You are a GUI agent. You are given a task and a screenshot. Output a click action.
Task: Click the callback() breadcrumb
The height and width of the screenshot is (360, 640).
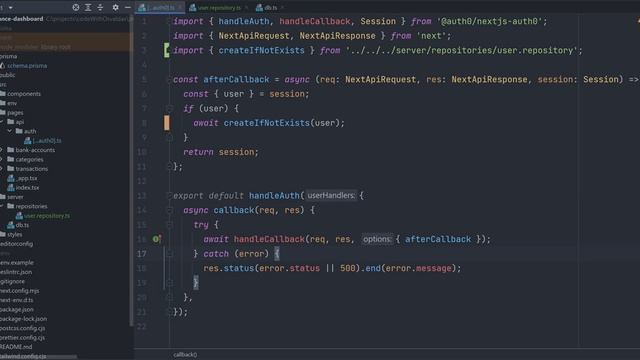click(x=185, y=355)
